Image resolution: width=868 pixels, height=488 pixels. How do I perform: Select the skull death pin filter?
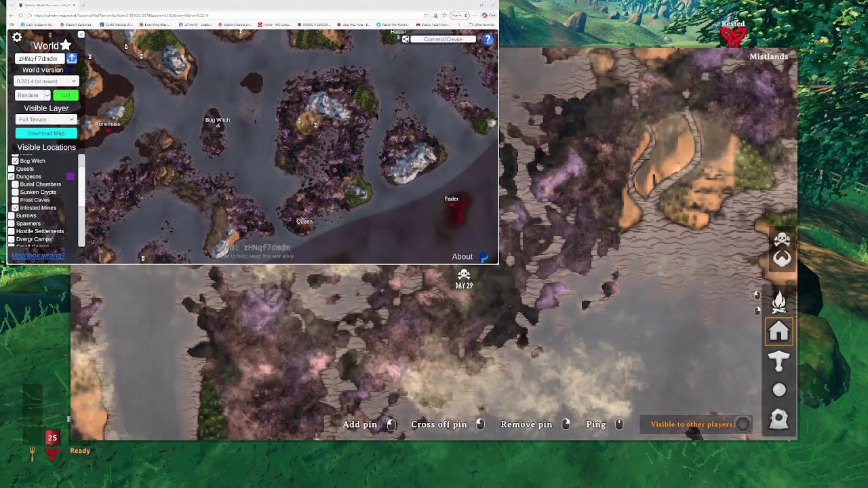[x=782, y=239]
